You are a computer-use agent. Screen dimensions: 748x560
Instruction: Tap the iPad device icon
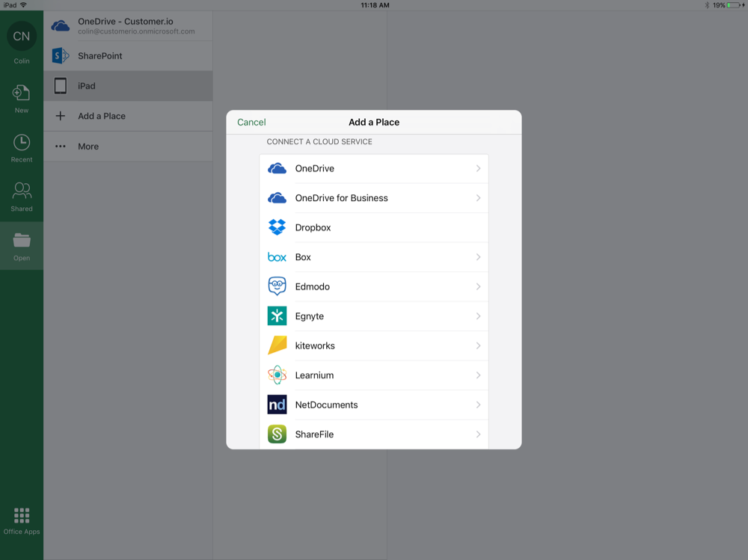61,86
